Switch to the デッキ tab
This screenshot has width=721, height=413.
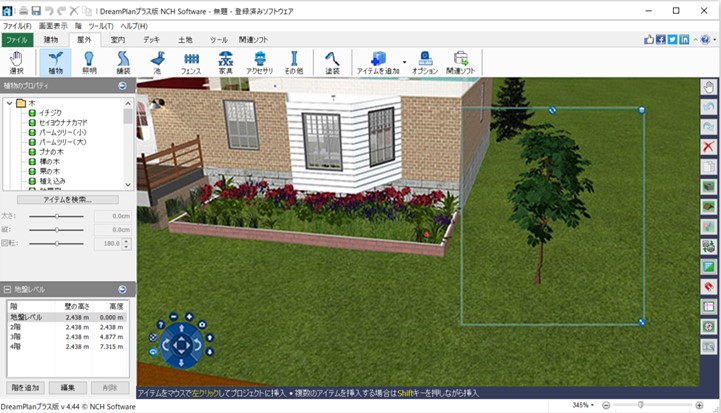151,40
